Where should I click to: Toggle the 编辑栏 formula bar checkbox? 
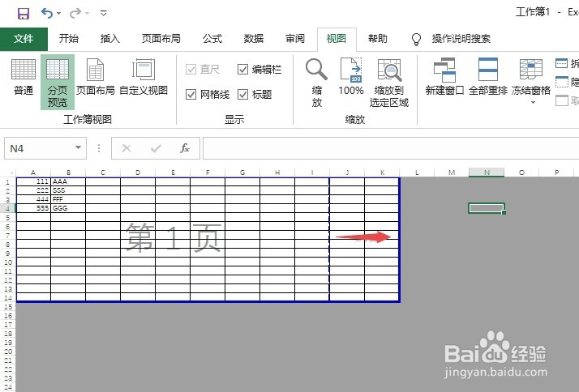pos(242,69)
